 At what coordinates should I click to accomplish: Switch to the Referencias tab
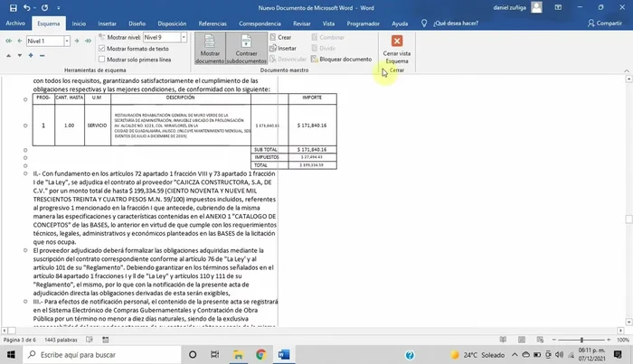(213, 24)
